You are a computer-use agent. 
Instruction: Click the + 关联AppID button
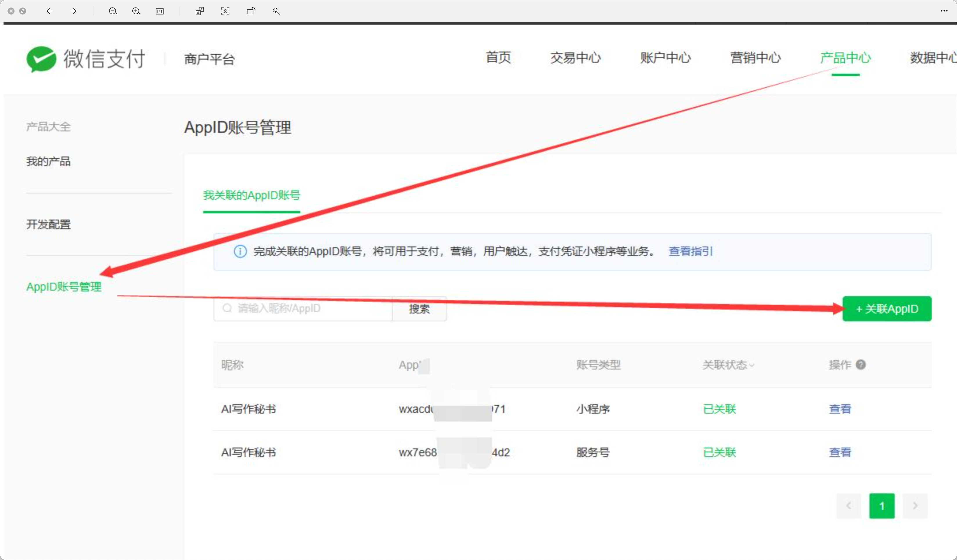click(887, 309)
